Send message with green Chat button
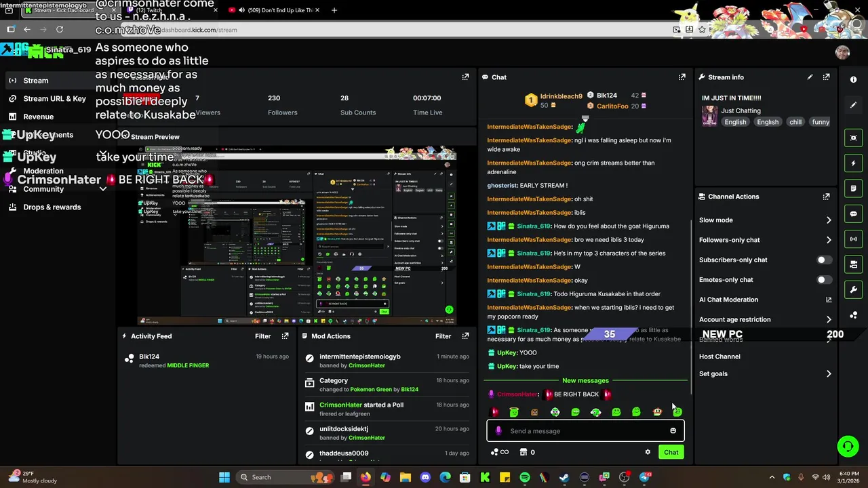Viewport: 868px width, 488px height. pyautogui.click(x=671, y=452)
